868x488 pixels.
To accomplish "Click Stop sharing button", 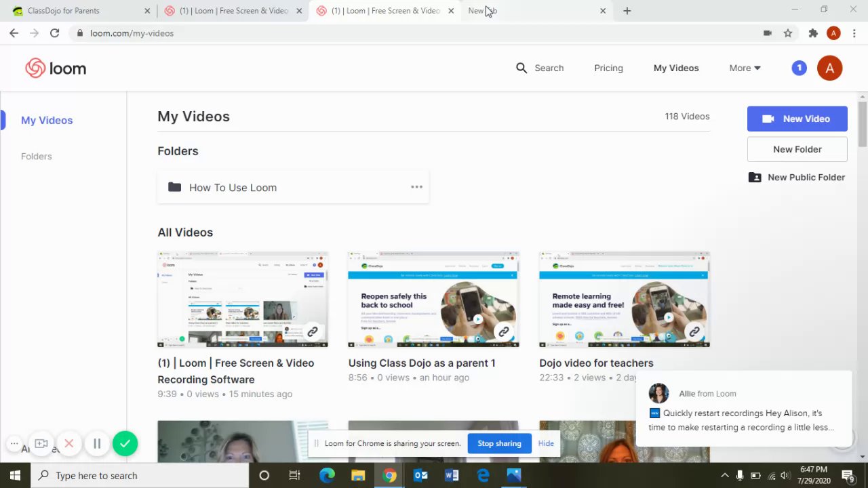I will (499, 443).
